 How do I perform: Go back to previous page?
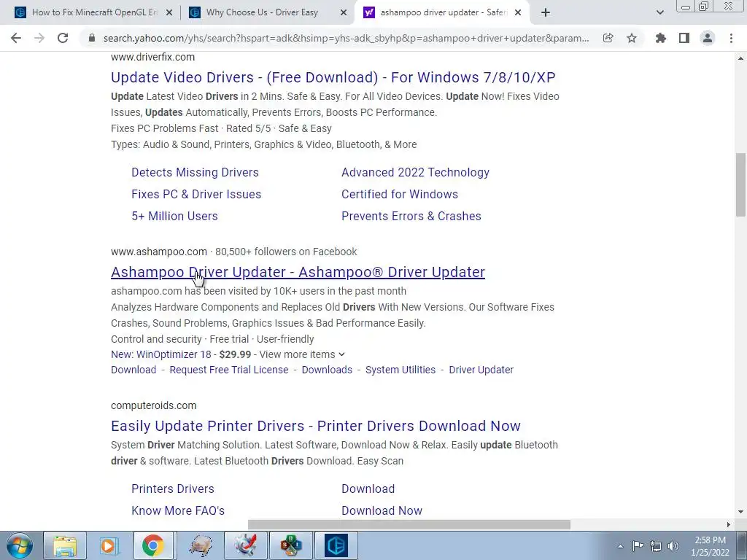pyautogui.click(x=16, y=38)
